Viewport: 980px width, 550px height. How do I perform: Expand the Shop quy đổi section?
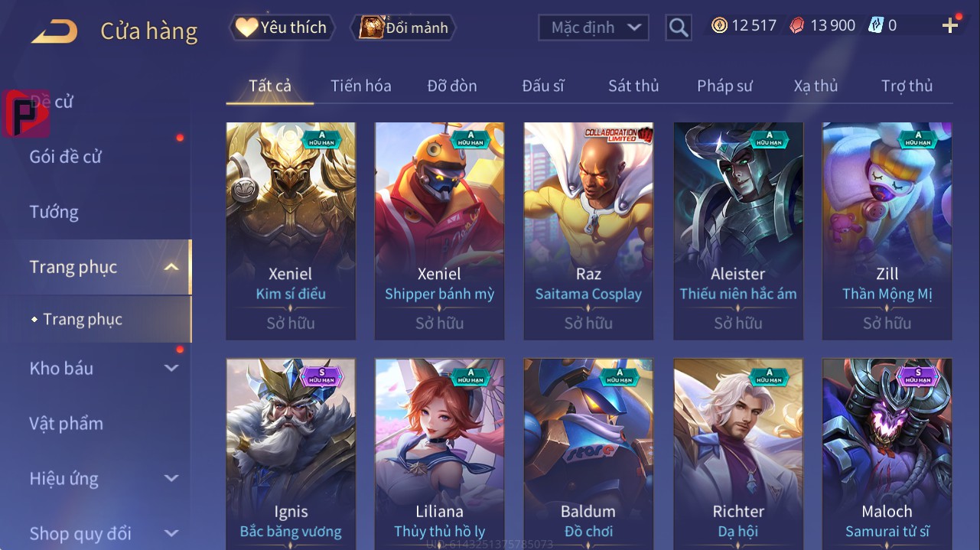[171, 533]
